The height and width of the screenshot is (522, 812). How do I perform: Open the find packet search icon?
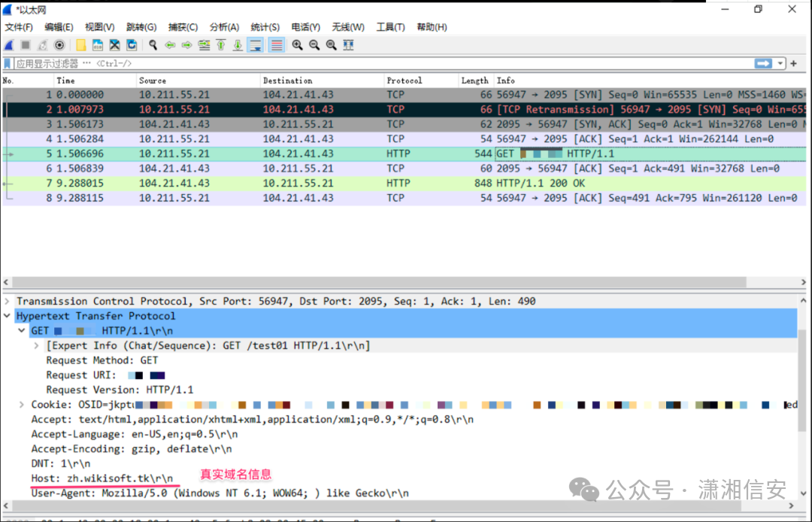(153, 44)
